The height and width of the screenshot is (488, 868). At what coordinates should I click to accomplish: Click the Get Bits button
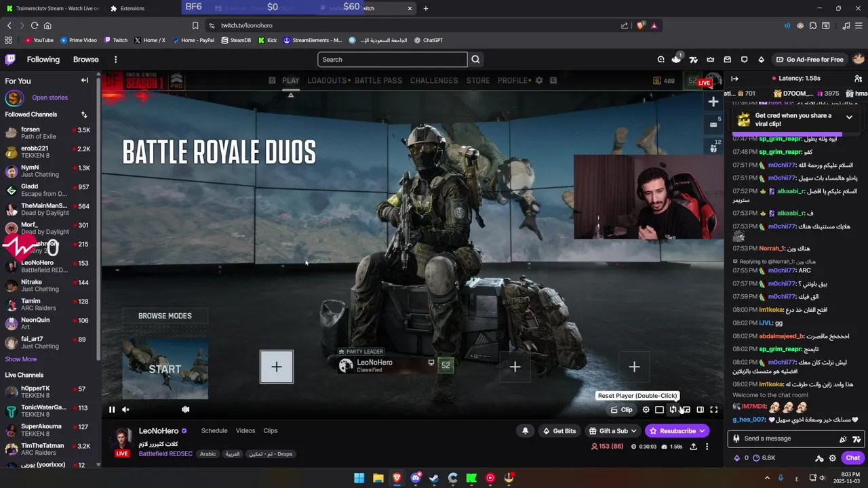click(559, 431)
